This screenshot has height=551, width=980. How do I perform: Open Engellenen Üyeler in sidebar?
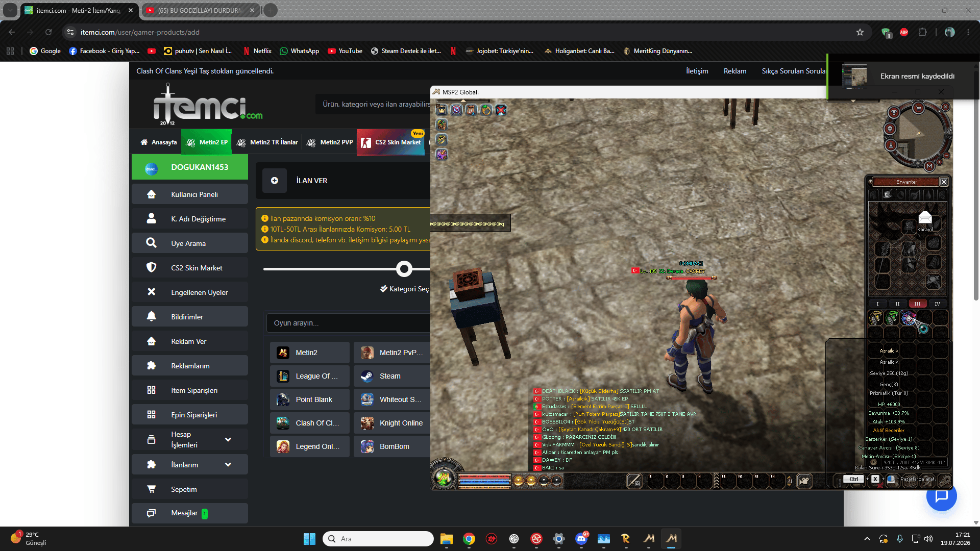coord(190,292)
